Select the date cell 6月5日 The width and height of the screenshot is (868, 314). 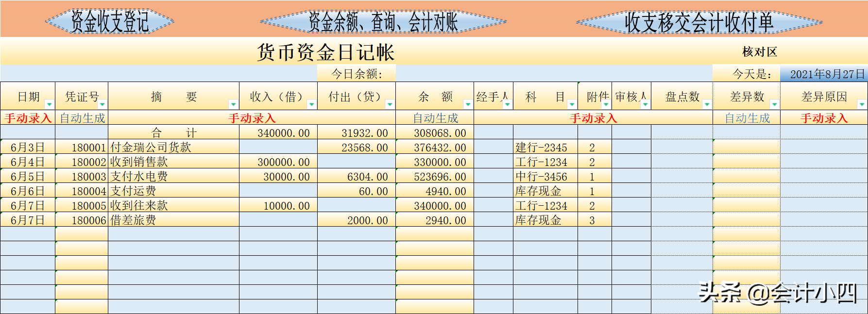tap(28, 176)
